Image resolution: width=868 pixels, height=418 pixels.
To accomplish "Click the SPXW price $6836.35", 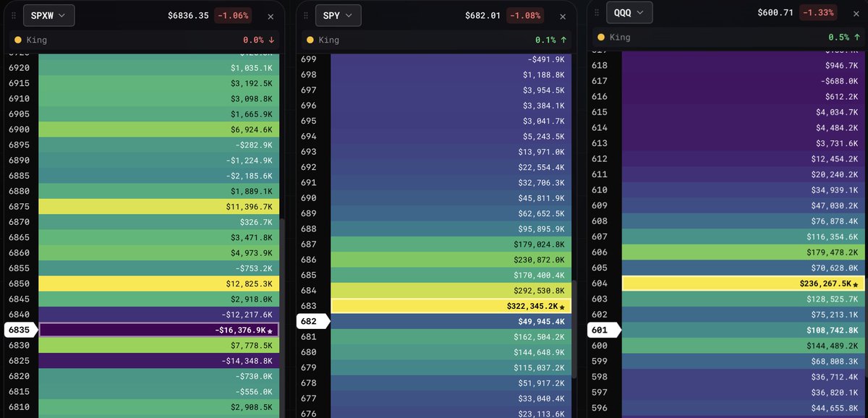I will coord(188,15).
